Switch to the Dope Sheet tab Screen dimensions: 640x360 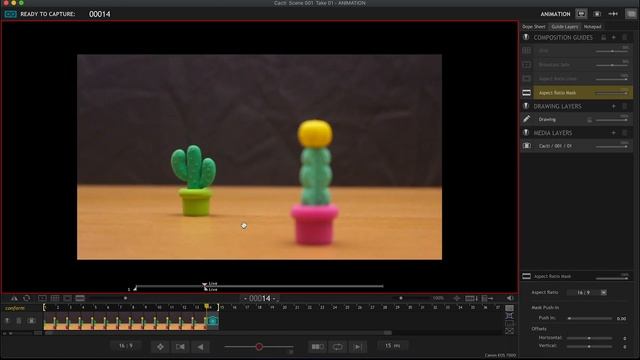click(533, 27)
